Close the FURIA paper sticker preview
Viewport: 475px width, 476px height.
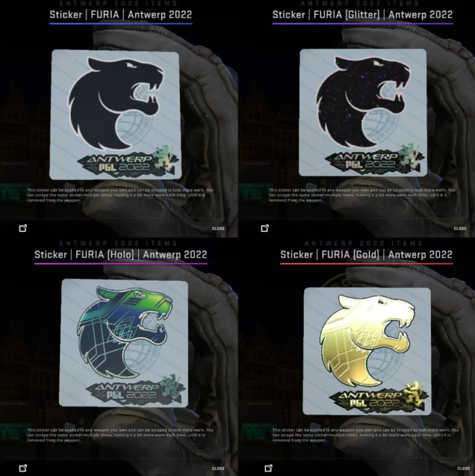(218, 228)
